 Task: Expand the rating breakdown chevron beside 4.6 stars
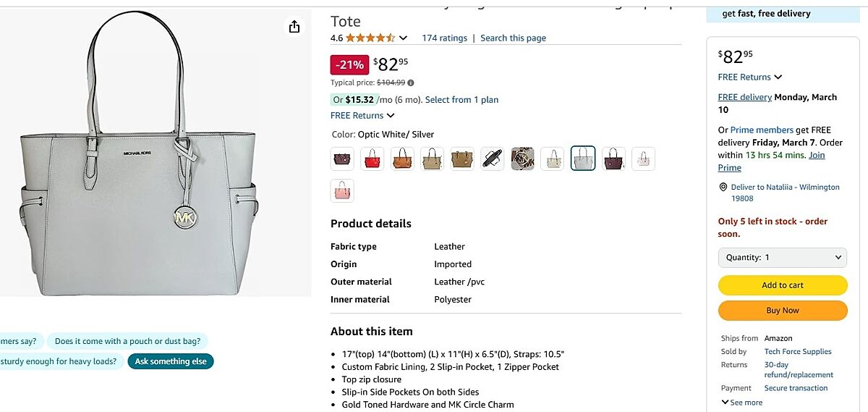pyautogui.click(x=404, y=38)
